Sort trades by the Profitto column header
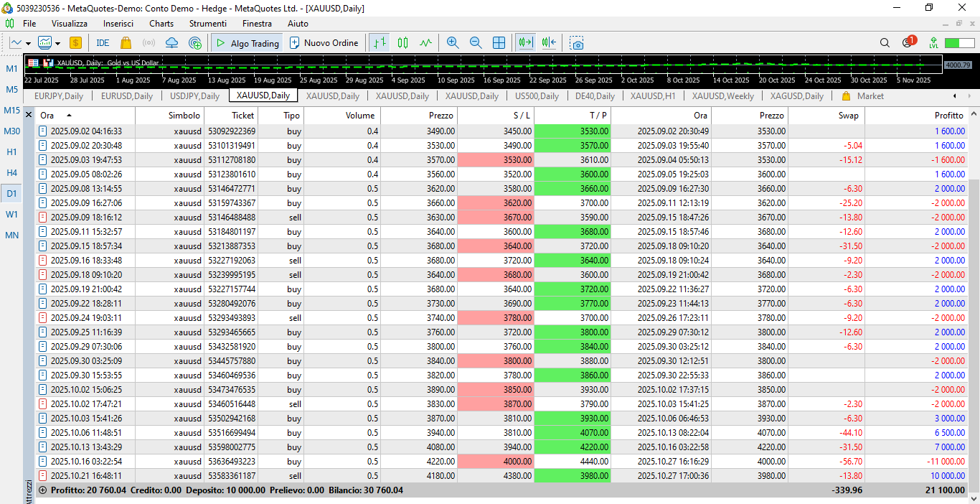Image resolution: width=980 pixels, height=504 pixels. (x=948, y=115)
